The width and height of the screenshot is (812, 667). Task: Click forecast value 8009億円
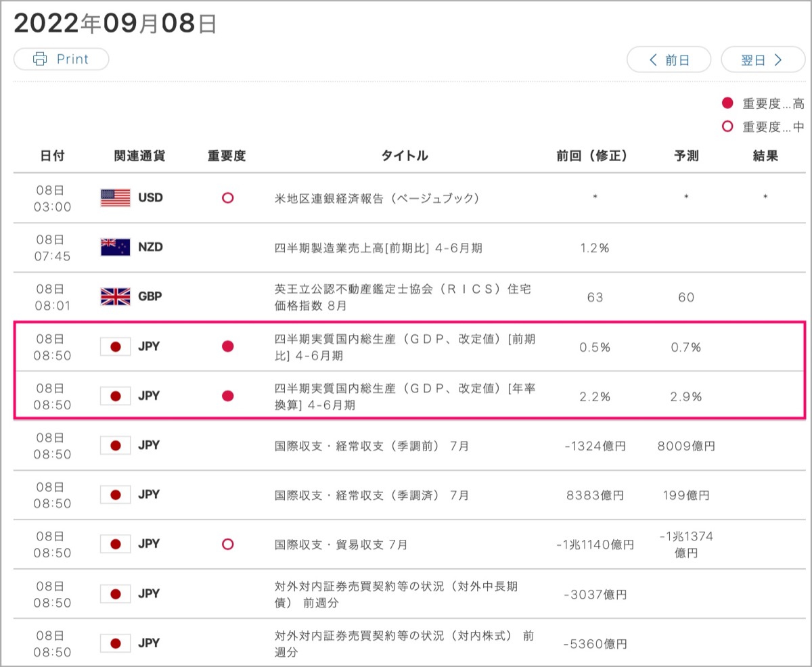(686, 446)
